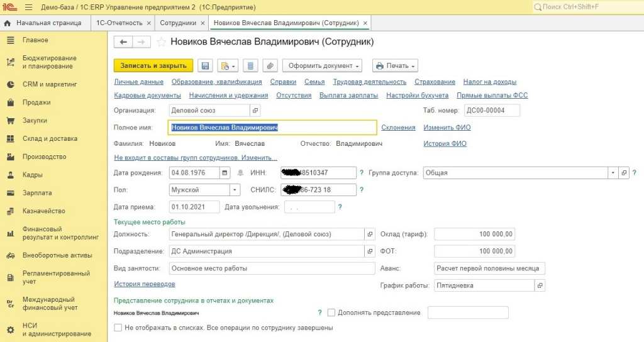
Task: Open the Трудовая деятельность link
Action: 370,82
